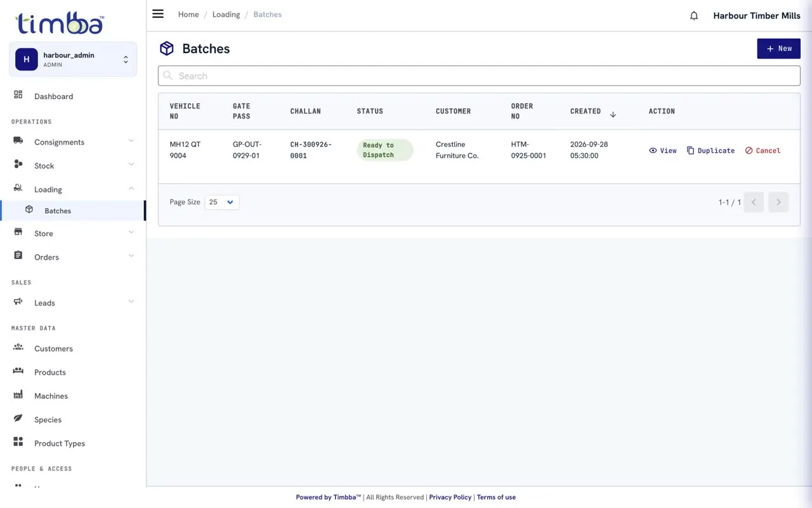Duplicate the MH12 QT 9004 batch

(710, 150)
